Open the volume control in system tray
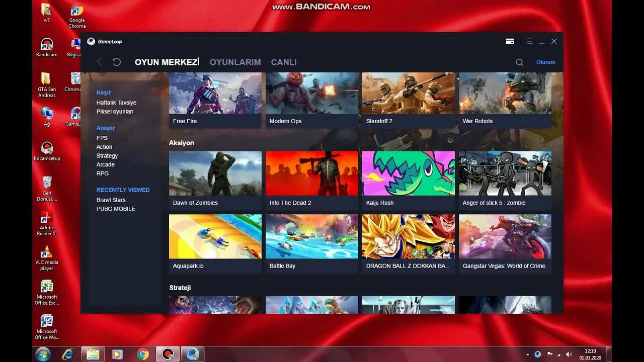 pyautogui.click(x=569, y=354)
